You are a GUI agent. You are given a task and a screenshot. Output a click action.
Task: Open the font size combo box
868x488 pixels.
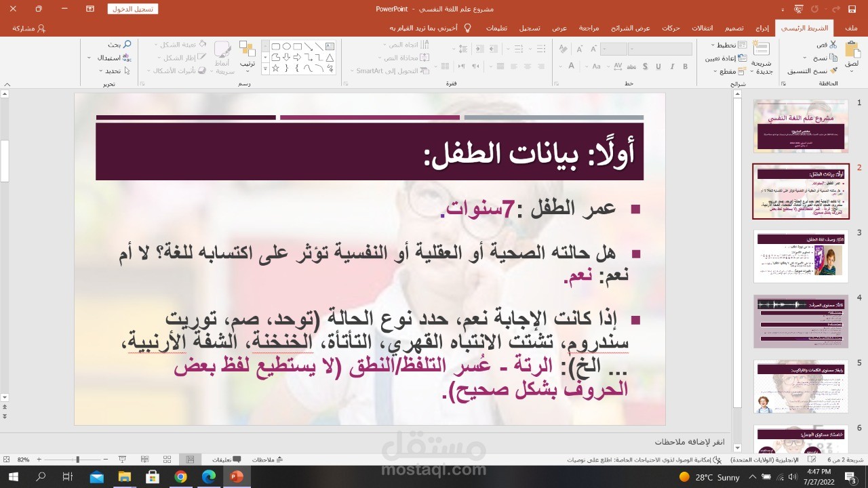tap(614, 49)
